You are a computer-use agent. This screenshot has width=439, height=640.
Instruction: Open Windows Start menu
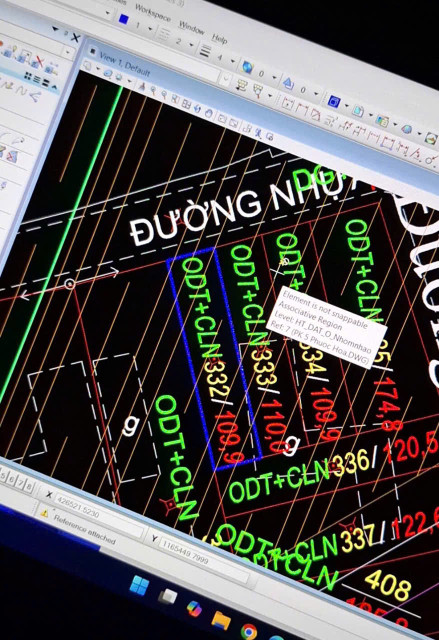tap(139, 586)
